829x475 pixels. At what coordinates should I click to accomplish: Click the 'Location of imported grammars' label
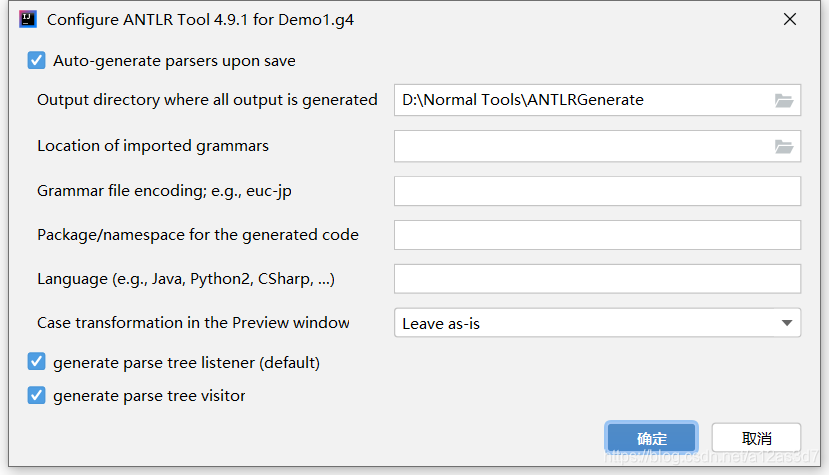pyautogui.click(x=153, y=146)
